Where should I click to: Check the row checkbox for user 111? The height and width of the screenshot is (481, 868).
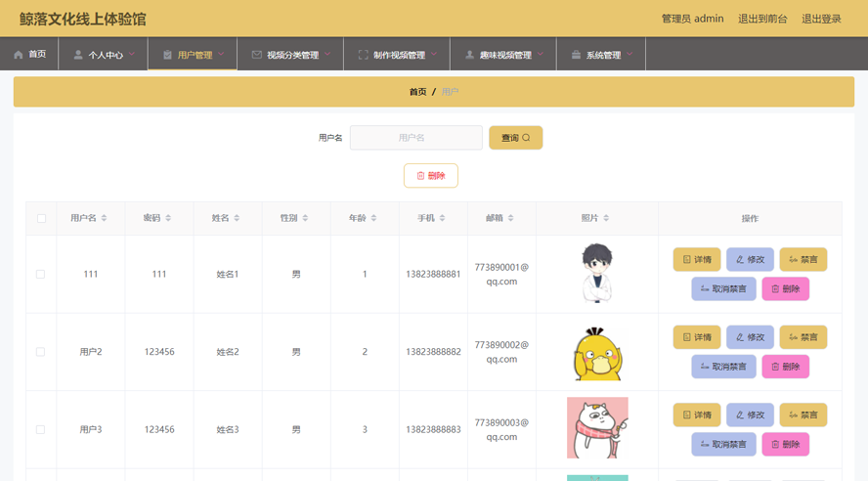point(40,274)
